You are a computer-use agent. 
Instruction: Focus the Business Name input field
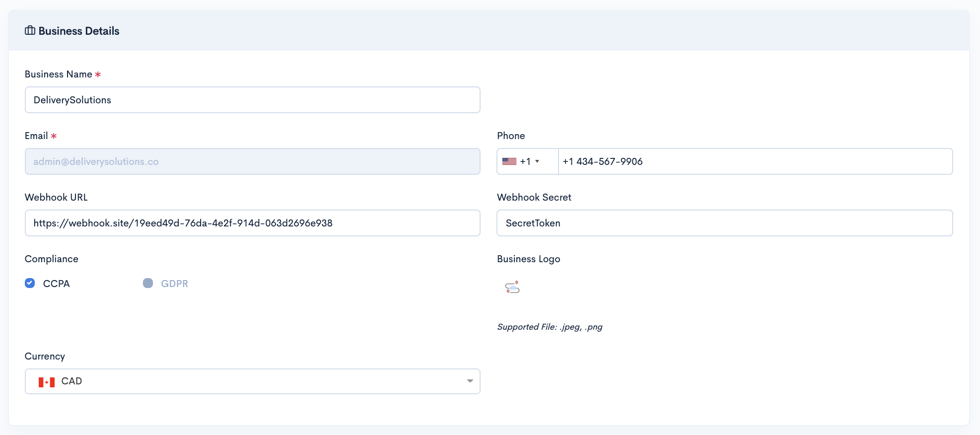tap(253, 100)
